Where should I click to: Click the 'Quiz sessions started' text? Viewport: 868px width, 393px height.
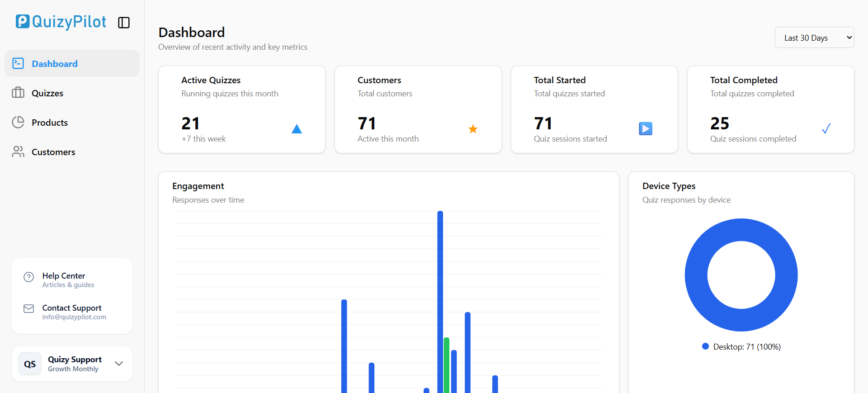(571, 139)
